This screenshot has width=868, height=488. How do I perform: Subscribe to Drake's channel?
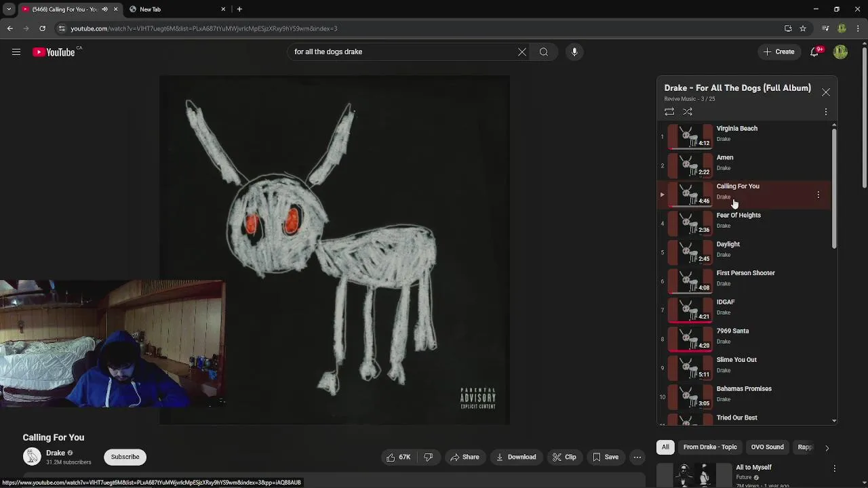pyautogui.click(x=125, y=457)
